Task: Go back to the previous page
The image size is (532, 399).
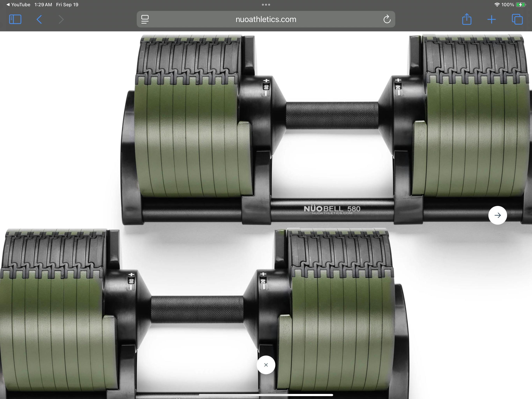Action: point(39,19)
